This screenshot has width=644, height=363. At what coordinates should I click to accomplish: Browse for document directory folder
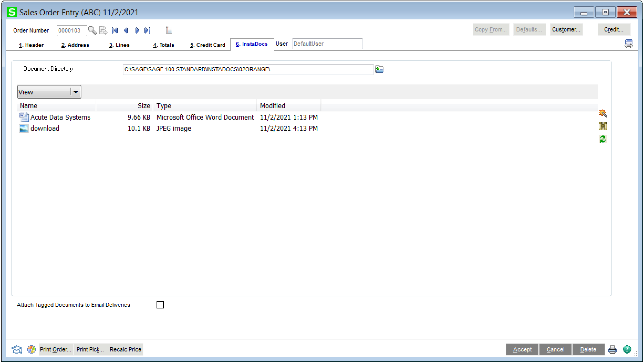point(379,69)
